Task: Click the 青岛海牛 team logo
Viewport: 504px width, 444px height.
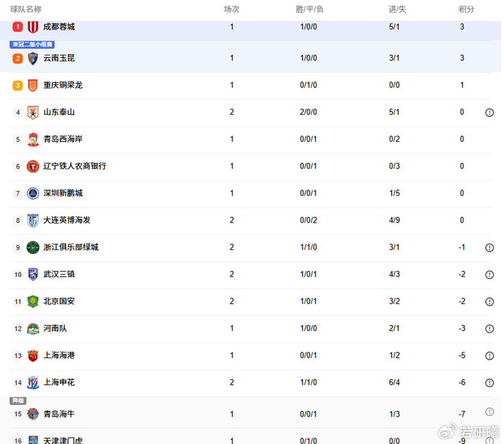Action: tap(33, 414)
